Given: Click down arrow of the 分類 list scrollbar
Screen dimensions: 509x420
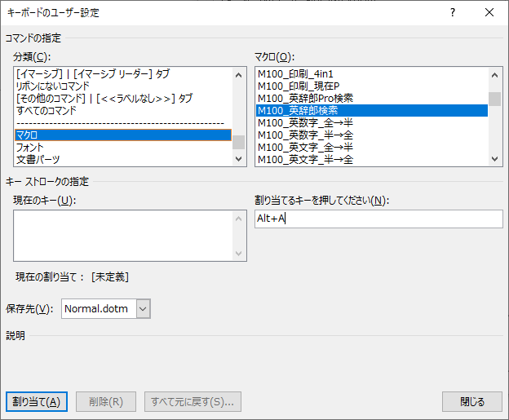Looking at the screenshot, I should [238, 159].
